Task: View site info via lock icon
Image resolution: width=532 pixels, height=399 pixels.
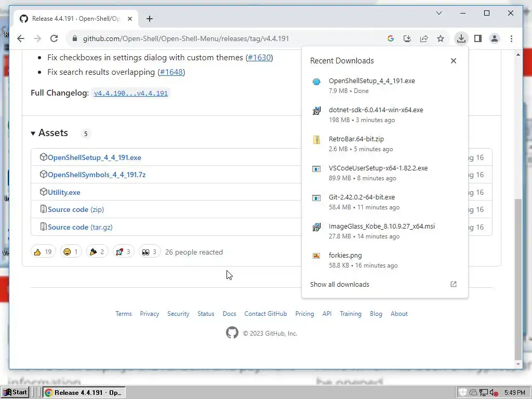Action: [x=75, y=38]
